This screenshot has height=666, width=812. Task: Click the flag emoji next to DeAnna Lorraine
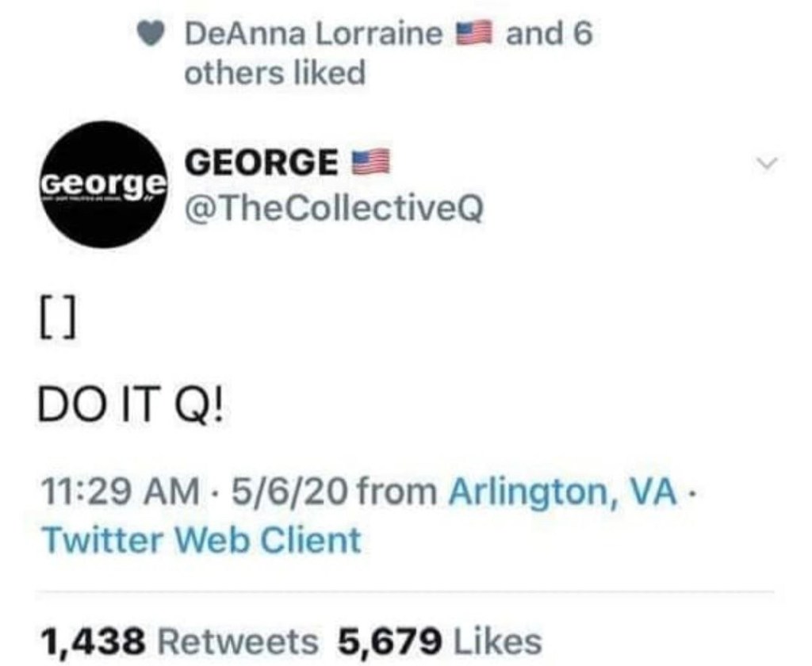pos(474,34)
